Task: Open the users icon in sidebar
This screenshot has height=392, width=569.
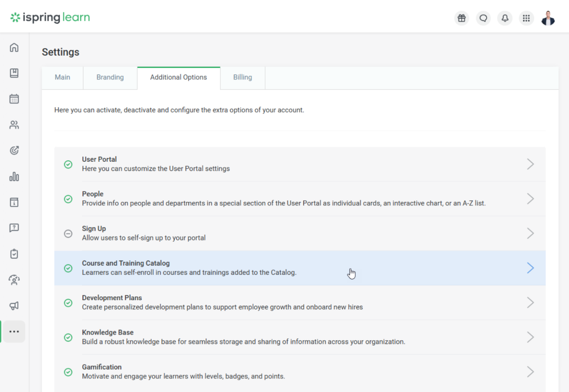Action: coord(14,125)
